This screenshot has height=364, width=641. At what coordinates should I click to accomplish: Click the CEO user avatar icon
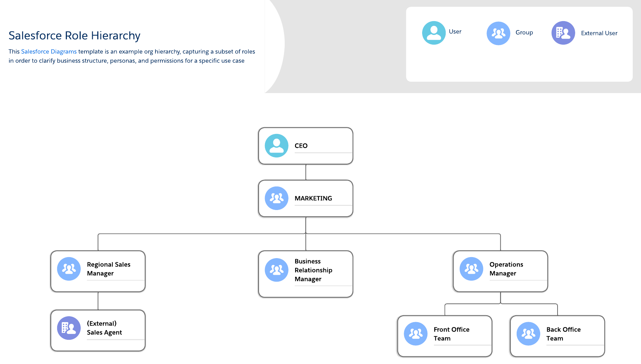[276, 146]
